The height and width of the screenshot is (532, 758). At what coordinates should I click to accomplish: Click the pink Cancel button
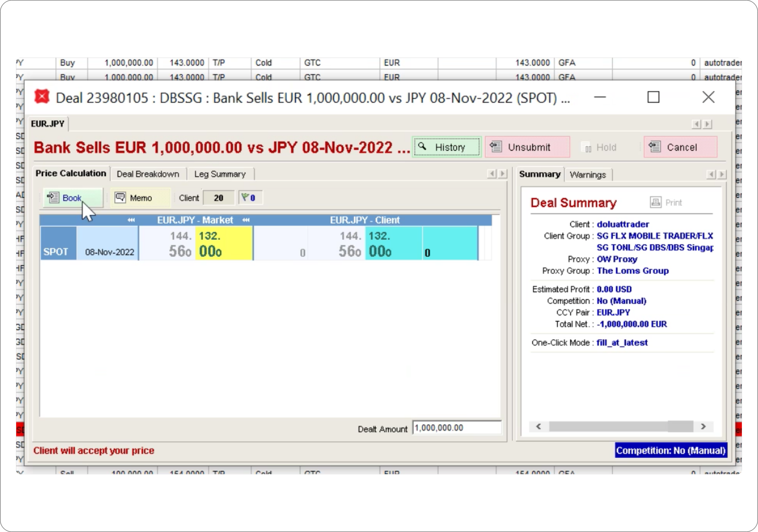680,147
